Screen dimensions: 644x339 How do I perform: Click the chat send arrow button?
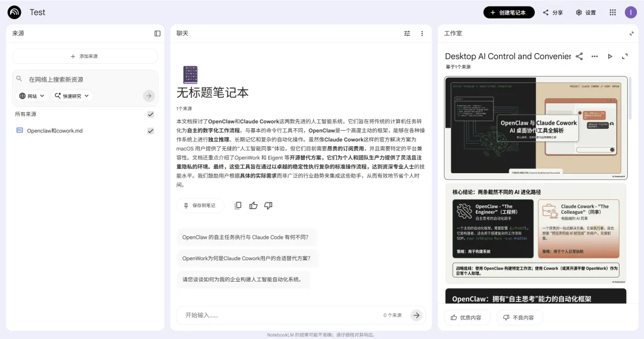416,315
